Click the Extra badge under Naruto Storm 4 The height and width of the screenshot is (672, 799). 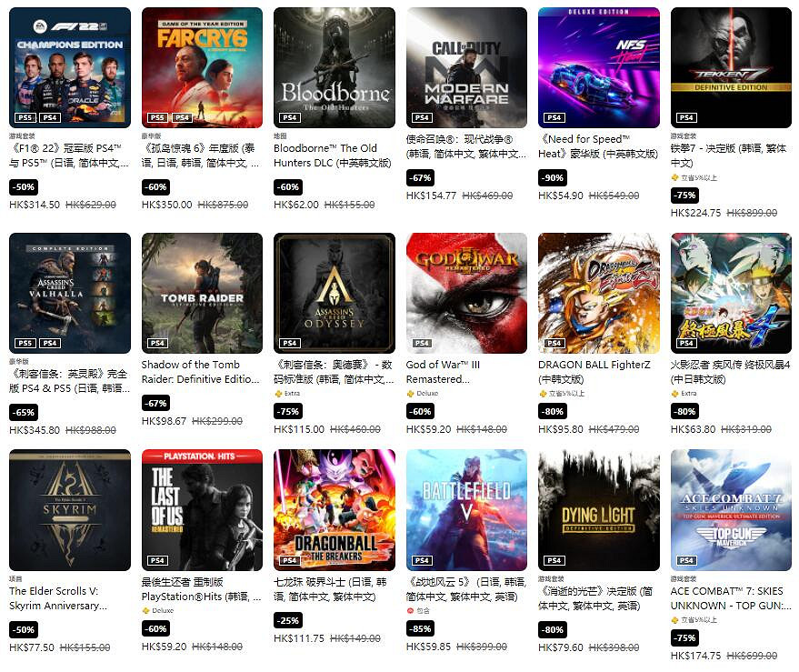coord(684,394)
